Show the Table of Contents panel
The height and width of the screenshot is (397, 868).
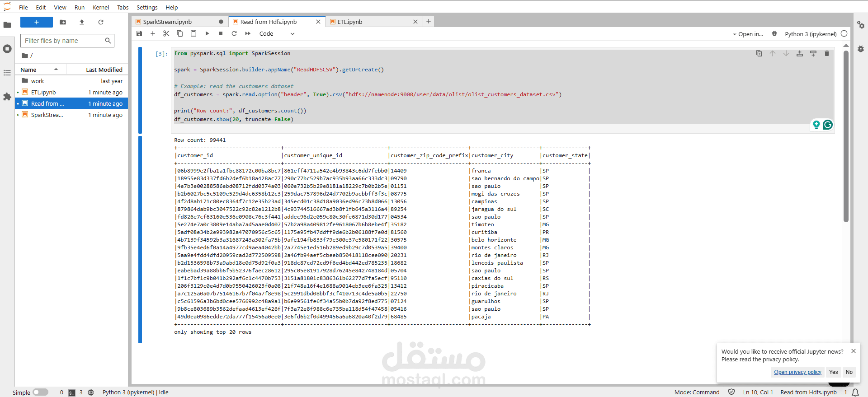[7, 73]
